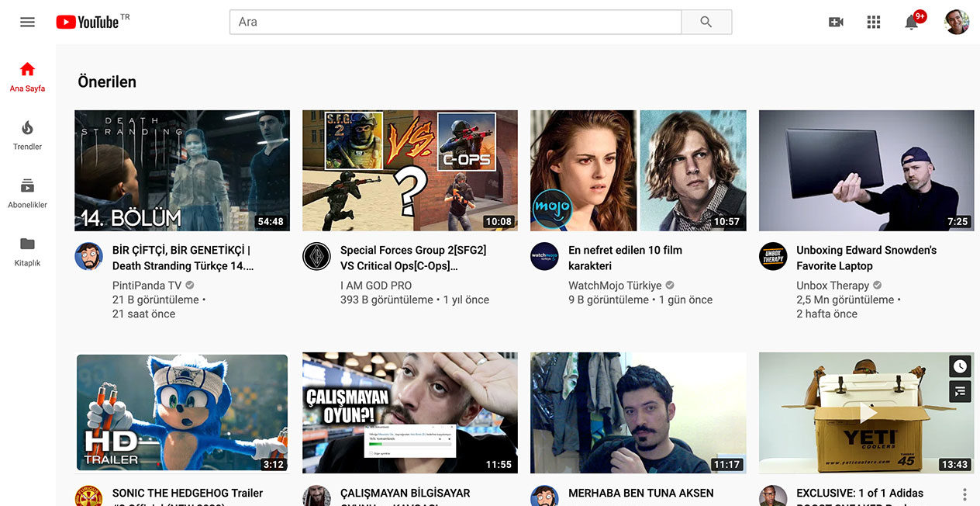
Task: Click the 7:25 duration badge
Action: pos(958,221)
